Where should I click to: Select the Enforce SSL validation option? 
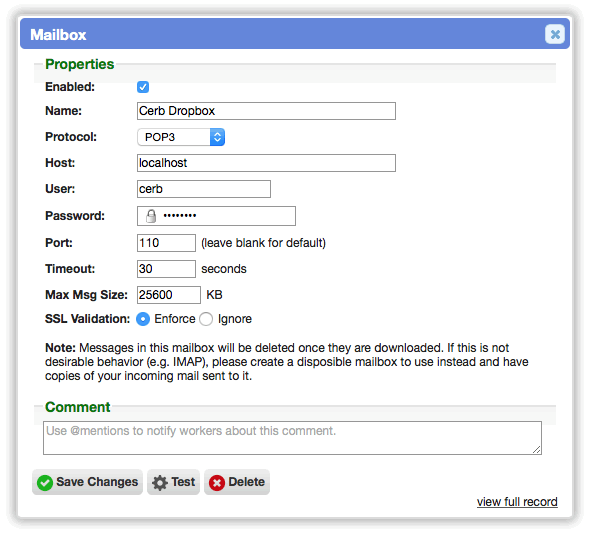pyautogui.click(x=143, y=319)
